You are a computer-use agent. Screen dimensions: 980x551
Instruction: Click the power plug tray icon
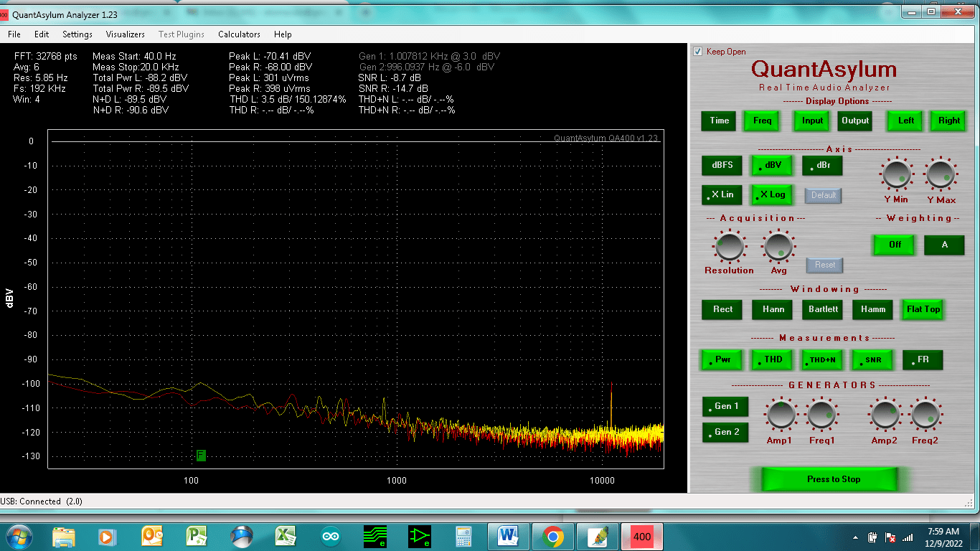(x=873, y=537)
